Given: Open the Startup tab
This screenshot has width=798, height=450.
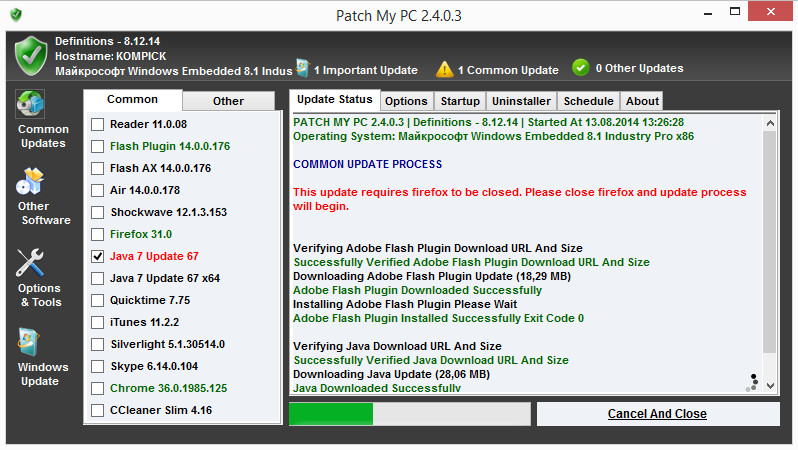Looking at the screenshot, I should click(460, 101).
